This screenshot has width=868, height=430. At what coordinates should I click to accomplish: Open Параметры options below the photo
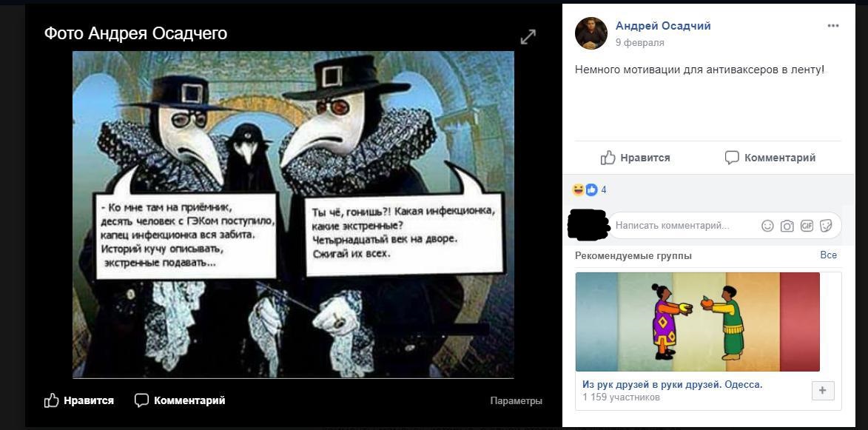coord(516,400)
